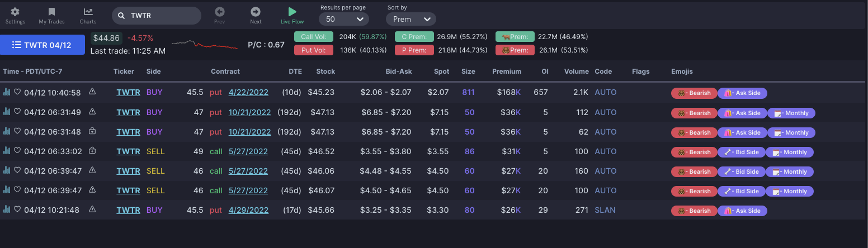Go to the Next page arrow
This screenshot has width=868, height=248.
pos(256,12)
